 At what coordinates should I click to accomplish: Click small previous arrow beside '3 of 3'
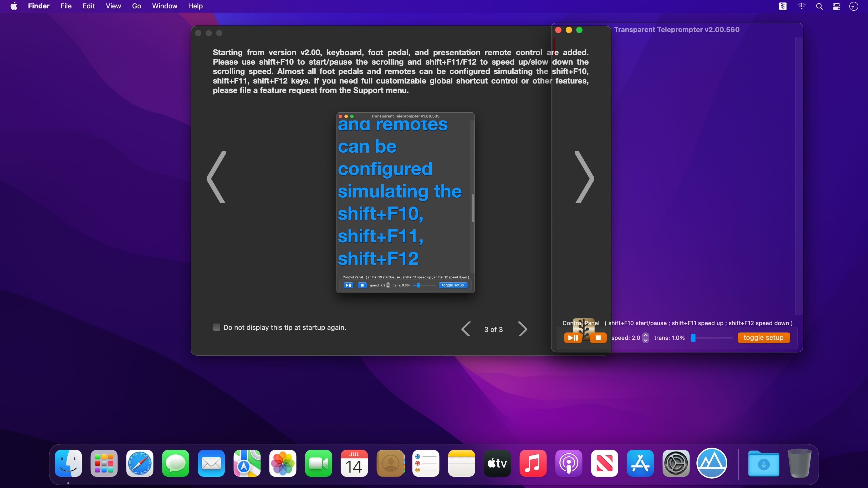point(466,329)
